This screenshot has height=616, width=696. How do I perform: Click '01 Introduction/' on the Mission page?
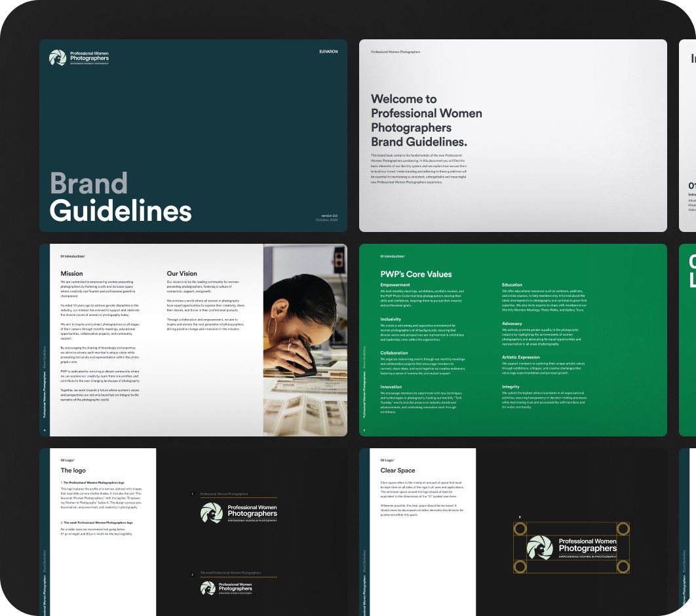pos(73,256)
